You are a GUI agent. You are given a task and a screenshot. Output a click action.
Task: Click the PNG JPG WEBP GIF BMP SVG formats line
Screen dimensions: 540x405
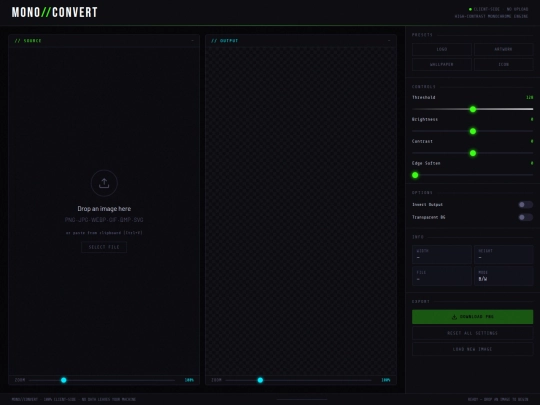(104, 220)
